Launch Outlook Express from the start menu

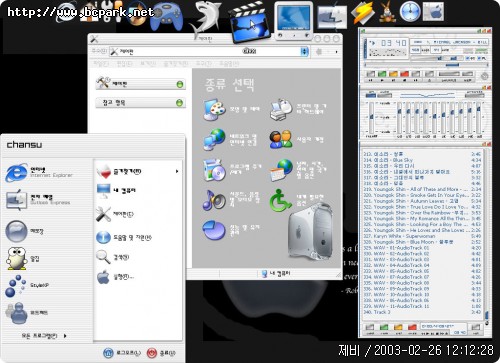(x=37, y=199)
